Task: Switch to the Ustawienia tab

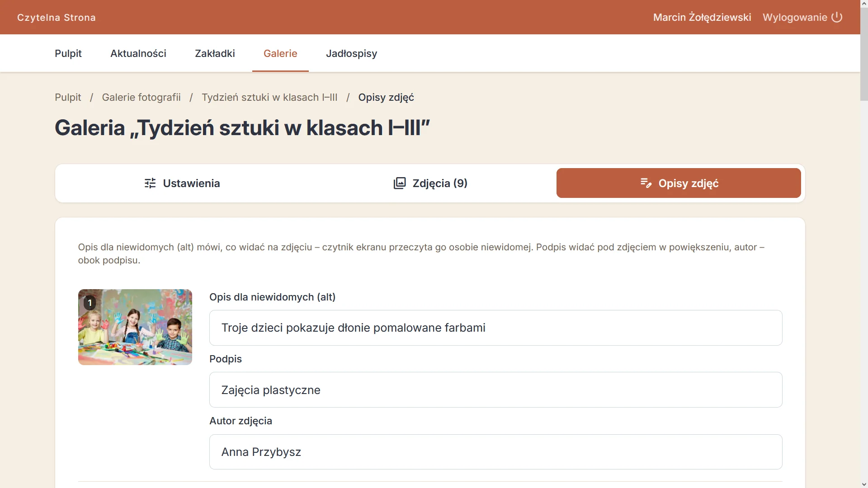Action: 182,183
